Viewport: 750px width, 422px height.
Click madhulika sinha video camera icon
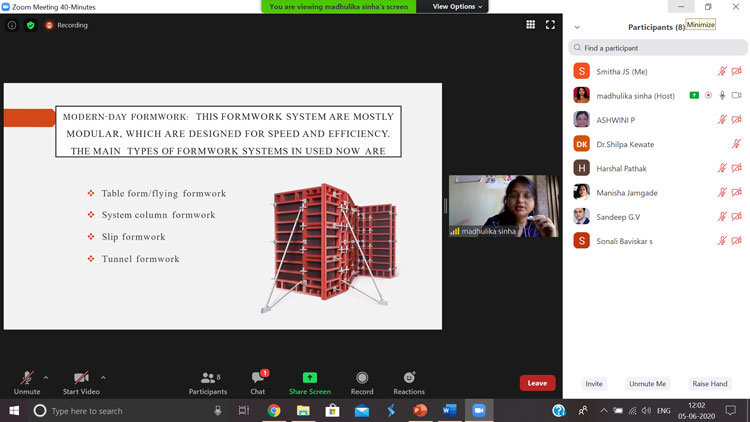coord(737,95)
